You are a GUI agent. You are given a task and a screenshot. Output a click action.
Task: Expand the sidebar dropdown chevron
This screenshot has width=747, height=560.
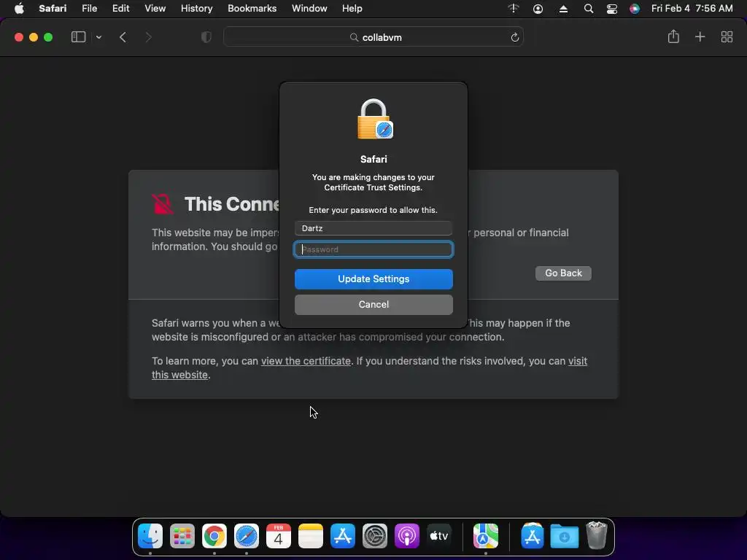pos(98,37)
